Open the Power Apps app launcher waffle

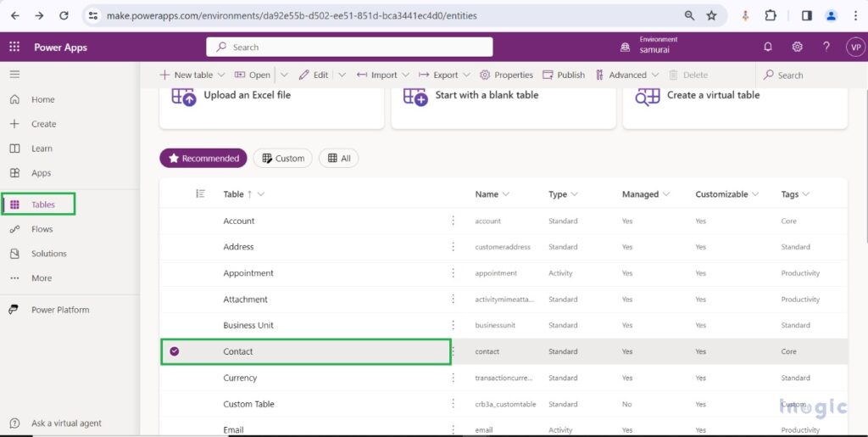coord(14,48)
